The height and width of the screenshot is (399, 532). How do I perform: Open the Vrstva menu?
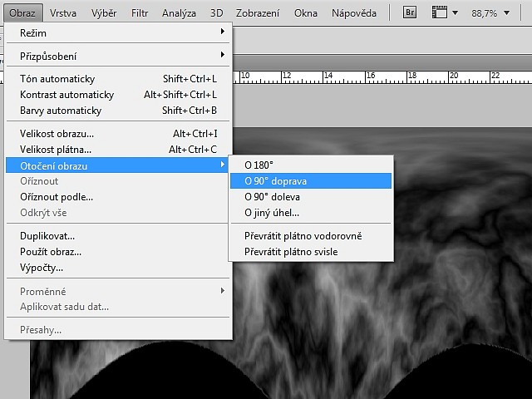pos(63,13)
